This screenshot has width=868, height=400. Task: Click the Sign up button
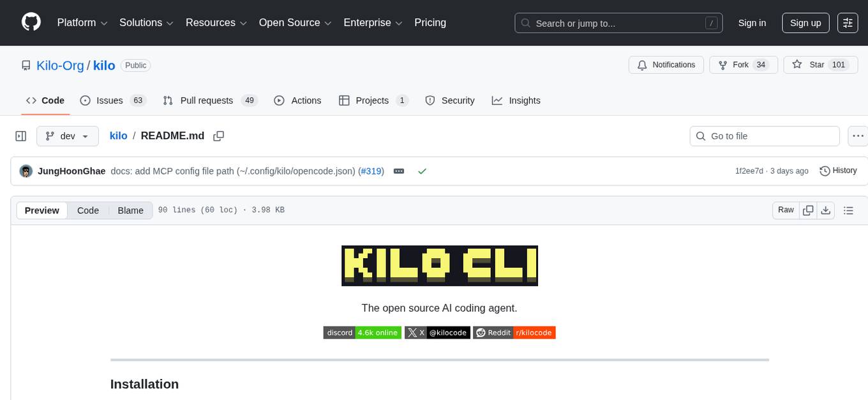(x=805, y=22)
